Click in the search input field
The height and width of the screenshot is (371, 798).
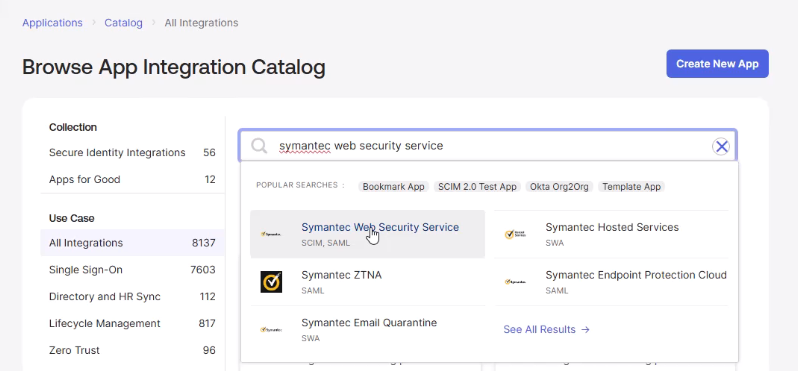pyautogui.click(x=488, y=146)
